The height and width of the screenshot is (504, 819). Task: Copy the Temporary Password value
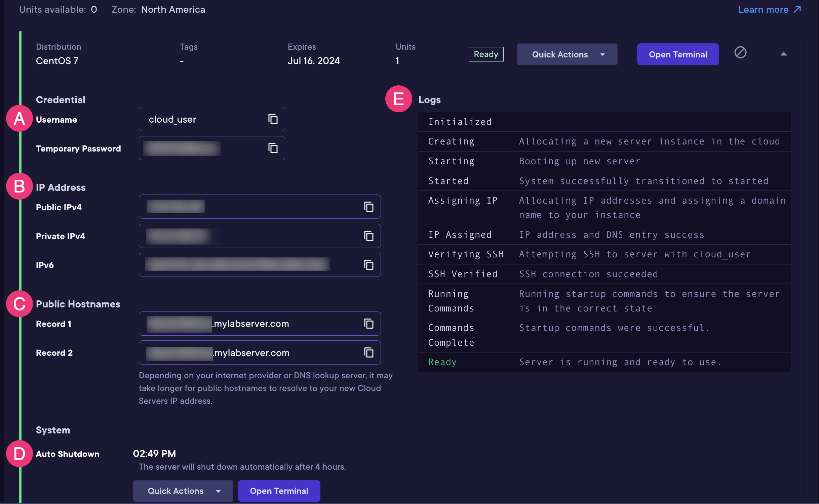272,148
